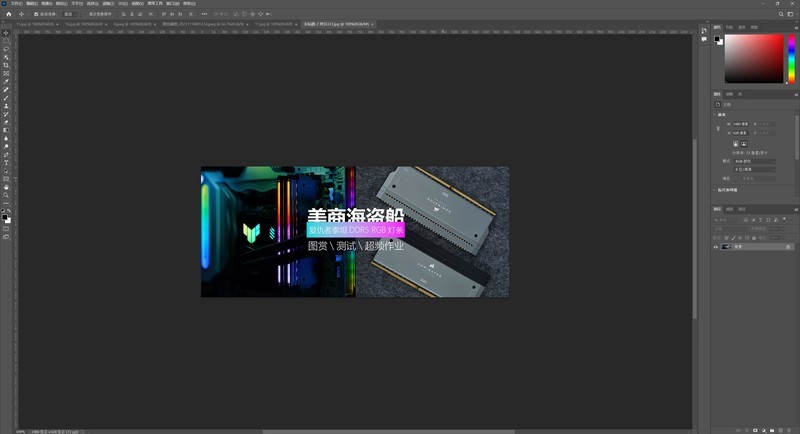The height and width of the screenshot is (434, 800).
Task: Open the 文件 menu
Action: pyautogui.click(x=17, y=4)
